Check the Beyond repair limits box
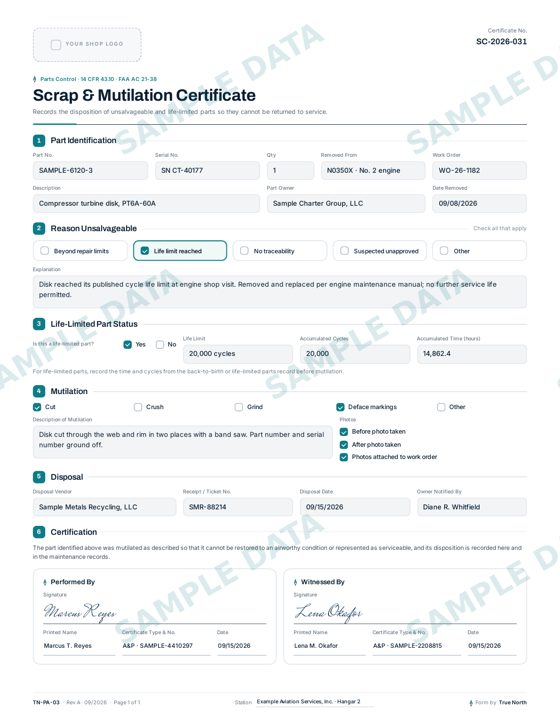Image resolution: width=560 pixels, height=725 pixels. (44, 251)
